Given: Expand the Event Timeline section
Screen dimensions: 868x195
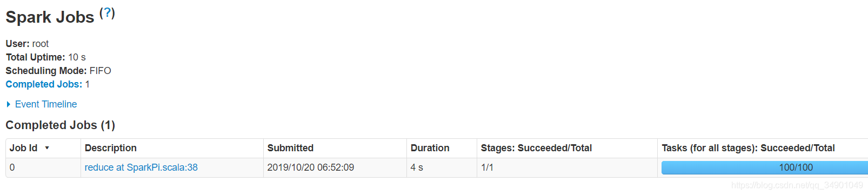Looking at the screenshot, I should tap(46, 104).
